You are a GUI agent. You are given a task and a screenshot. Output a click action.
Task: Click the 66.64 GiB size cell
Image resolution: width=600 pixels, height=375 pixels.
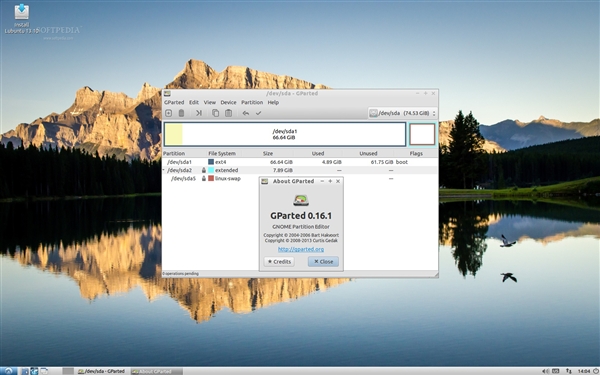click(x=281, y=162)
